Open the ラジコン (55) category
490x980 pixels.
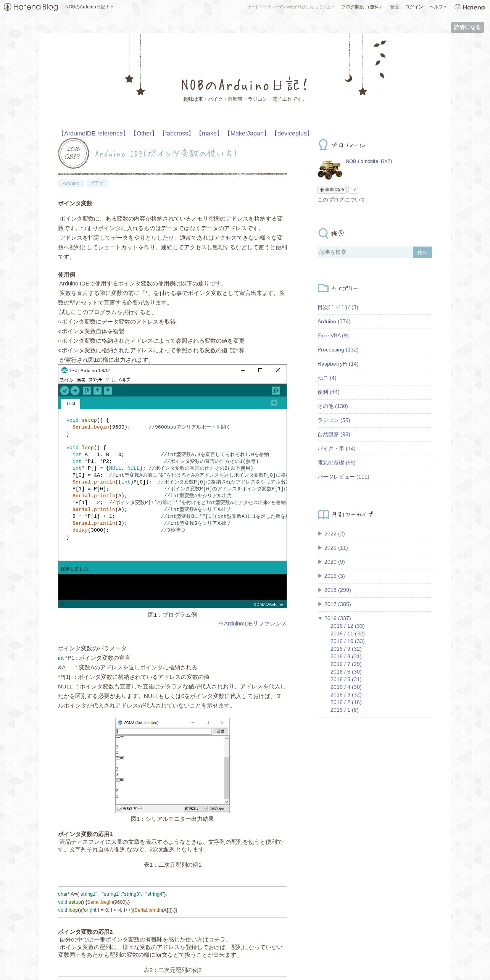click(334, 420)
